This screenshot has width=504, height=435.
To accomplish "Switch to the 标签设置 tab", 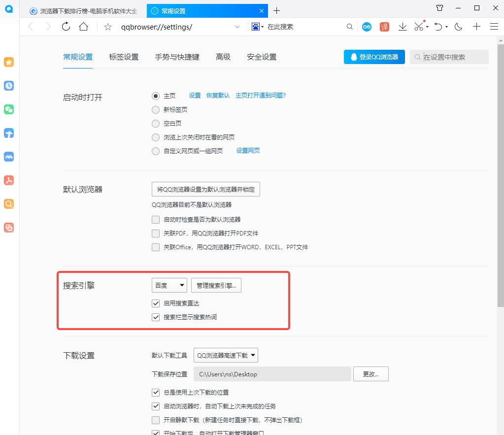I will 124,57.
